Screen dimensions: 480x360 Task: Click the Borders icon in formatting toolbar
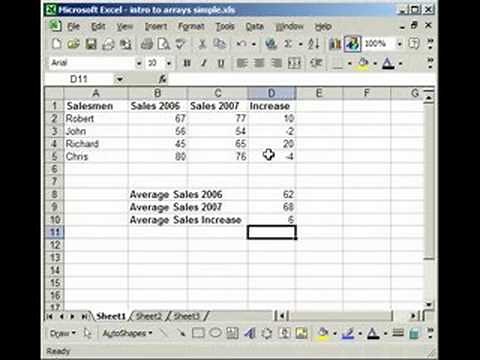tap(338, 63)
